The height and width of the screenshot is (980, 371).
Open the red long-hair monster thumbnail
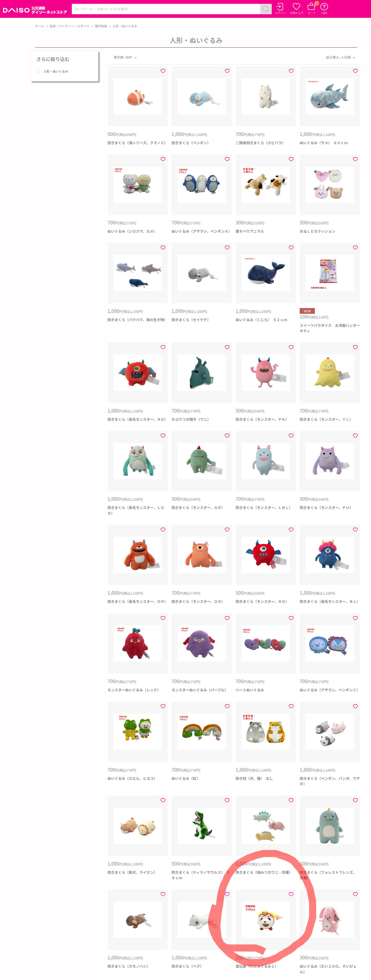click(138, 372)
